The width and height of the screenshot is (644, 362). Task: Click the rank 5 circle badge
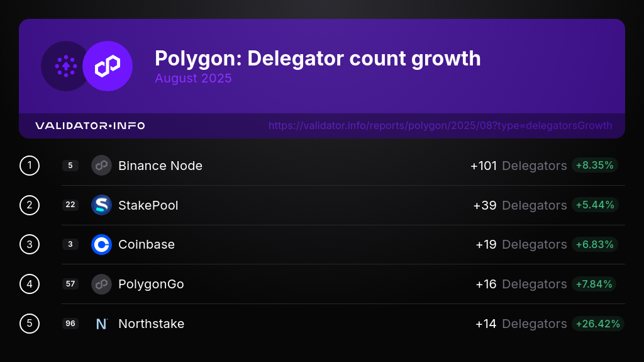(30, 324)
